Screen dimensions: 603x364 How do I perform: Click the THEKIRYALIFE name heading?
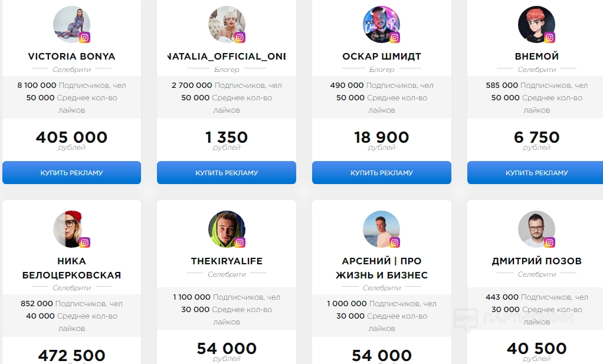[x=227, y=261]
